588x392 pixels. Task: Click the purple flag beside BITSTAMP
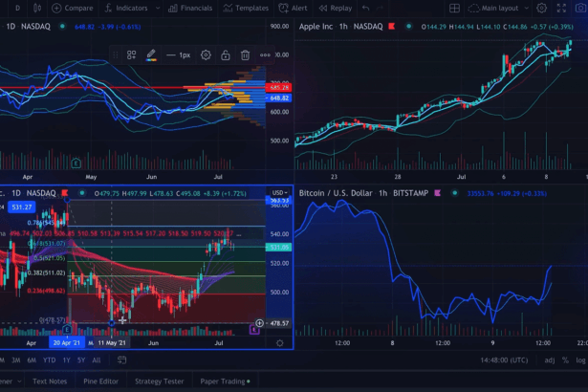tap(437, 193)
